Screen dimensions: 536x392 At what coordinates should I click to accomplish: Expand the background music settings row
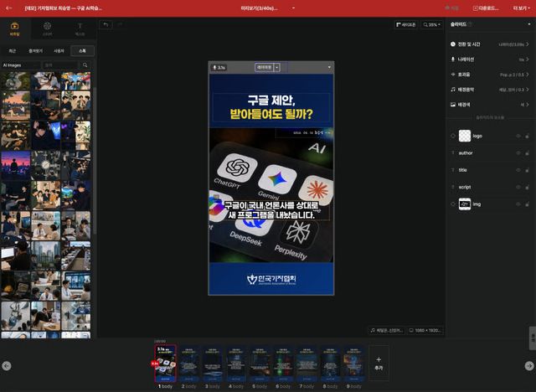(489, 89)
